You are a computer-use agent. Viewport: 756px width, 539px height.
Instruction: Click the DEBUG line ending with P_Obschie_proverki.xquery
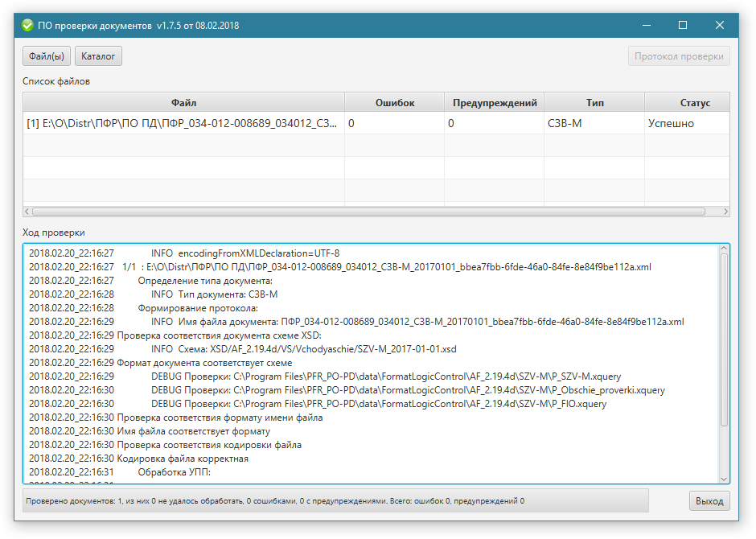[347, 389]
